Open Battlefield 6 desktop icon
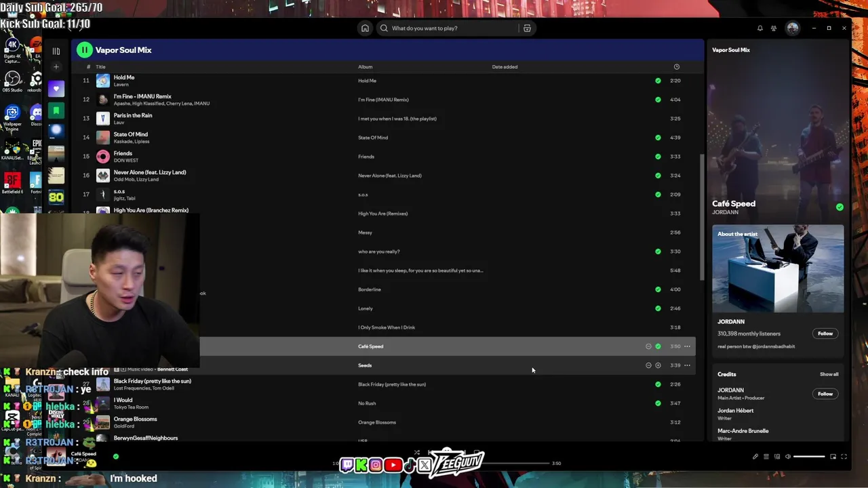 click(x=12, y=183)
